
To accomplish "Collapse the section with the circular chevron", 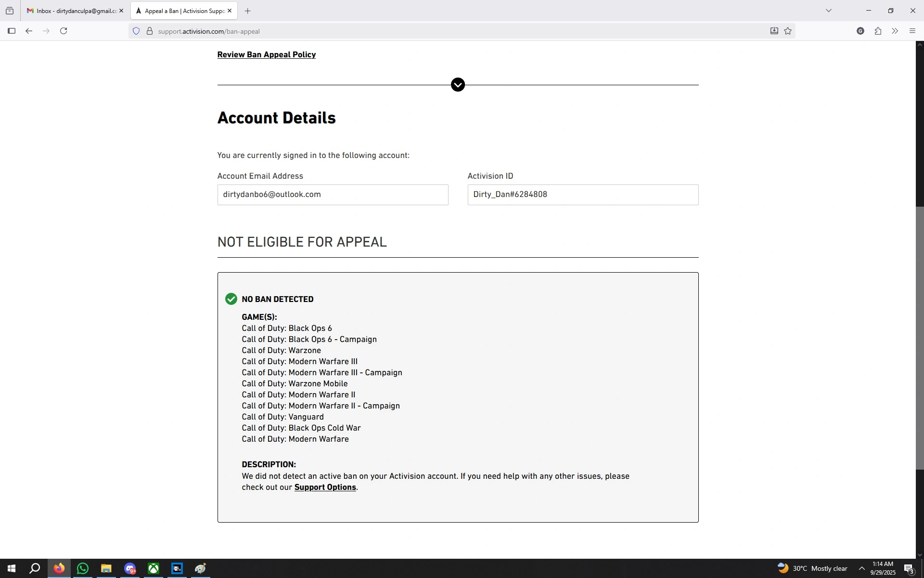I will [458, 85].
